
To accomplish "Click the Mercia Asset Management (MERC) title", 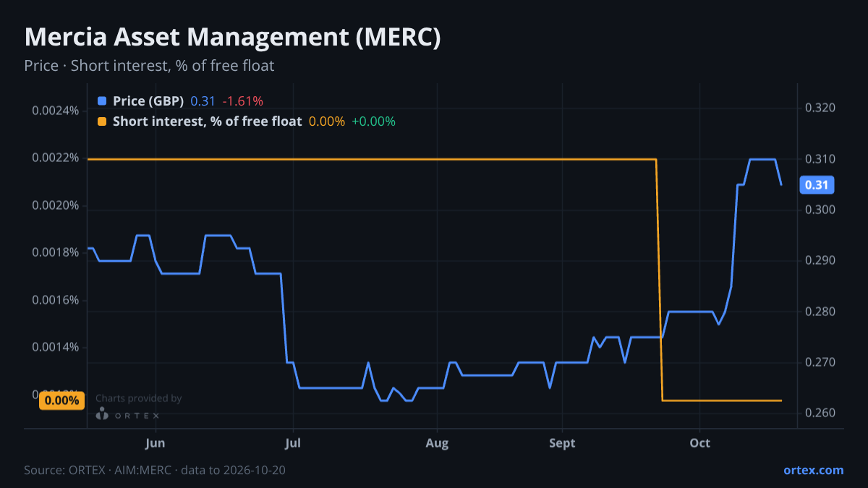I will point(232,38).
